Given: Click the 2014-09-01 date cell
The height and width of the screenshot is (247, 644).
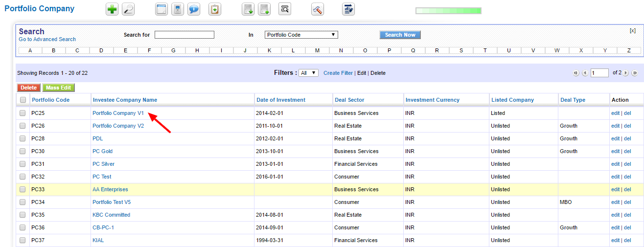Looking at the screenshot, I should [269, 227].
